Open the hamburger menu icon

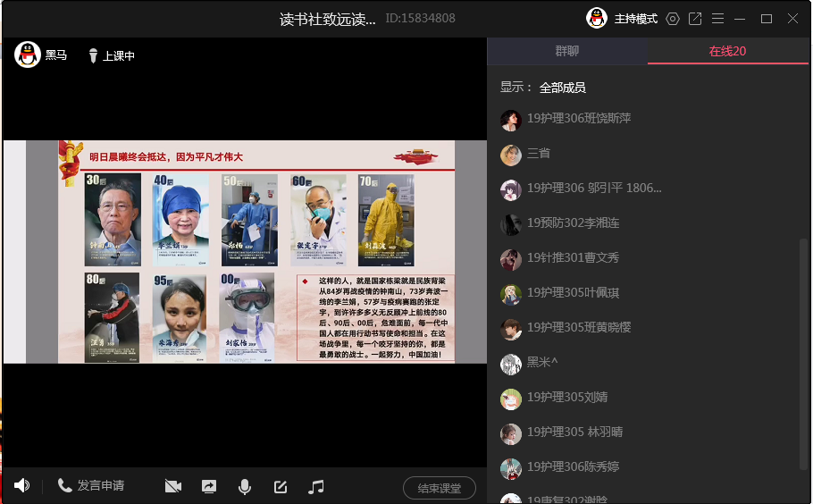(717, 19)
